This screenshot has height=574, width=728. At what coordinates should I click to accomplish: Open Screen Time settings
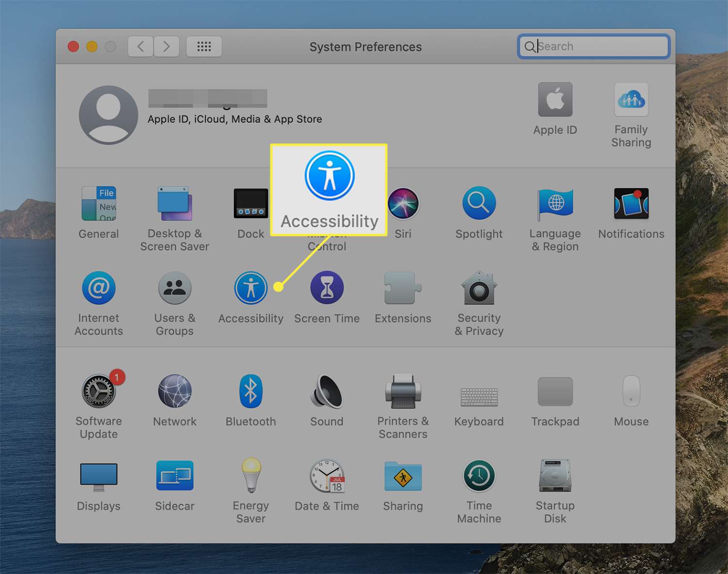click(x=327, y=288)
